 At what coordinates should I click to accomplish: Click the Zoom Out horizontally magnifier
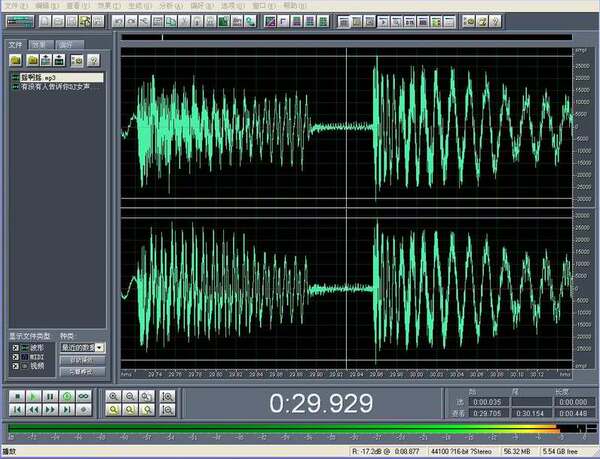coord(131,396)
